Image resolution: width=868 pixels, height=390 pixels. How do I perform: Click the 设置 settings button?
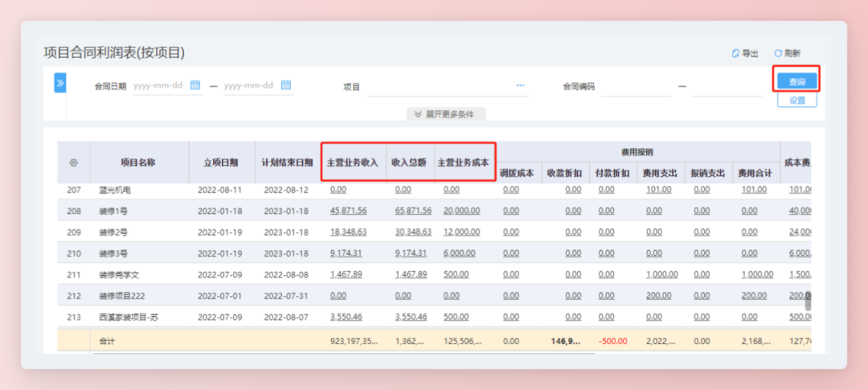pyautogui.click(x=796, y=101)
